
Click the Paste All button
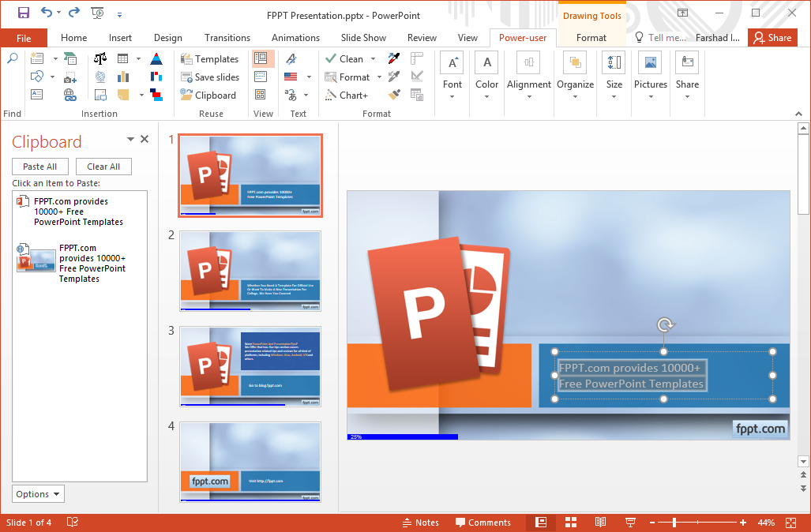point(39,167)
